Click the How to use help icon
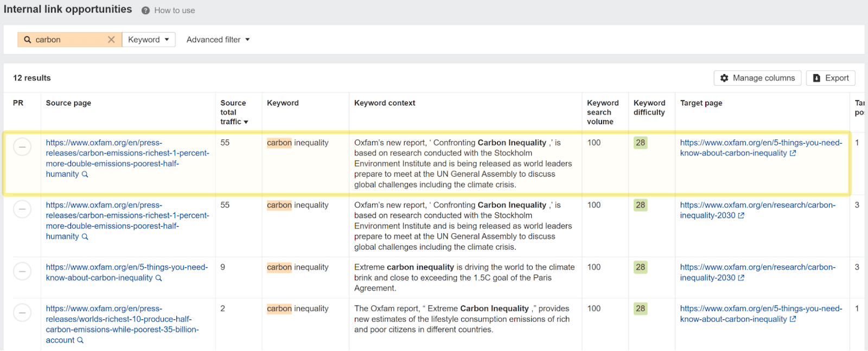Image resolution: width=868 pixels, height=351 pixels. click(x=145, y=10)
